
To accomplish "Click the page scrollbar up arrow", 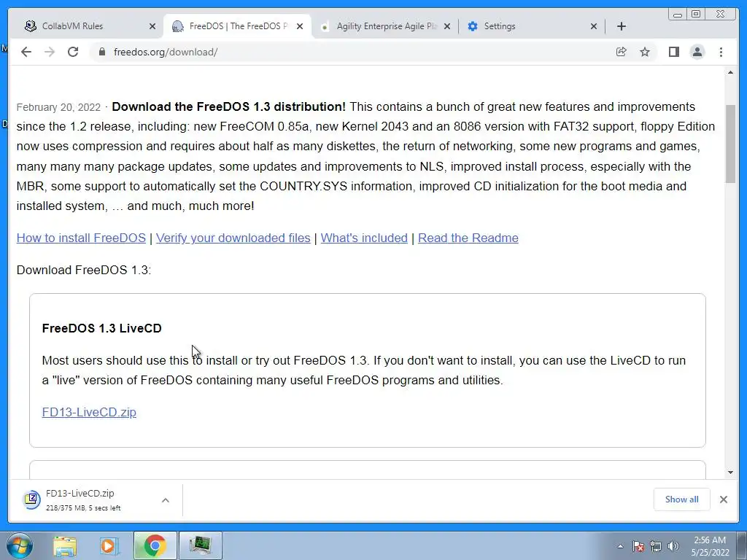I will pos(730,72).
